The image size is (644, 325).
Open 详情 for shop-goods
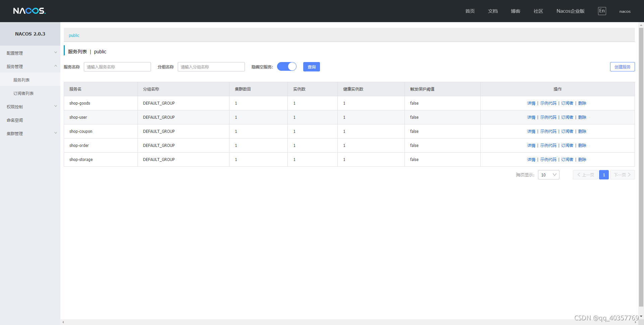tap(531, 103)
